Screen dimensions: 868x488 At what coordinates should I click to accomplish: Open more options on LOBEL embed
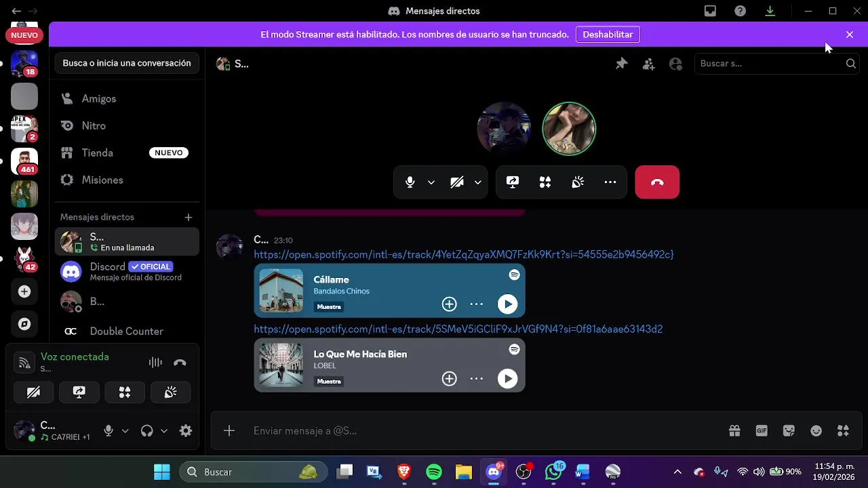(477, 379)
